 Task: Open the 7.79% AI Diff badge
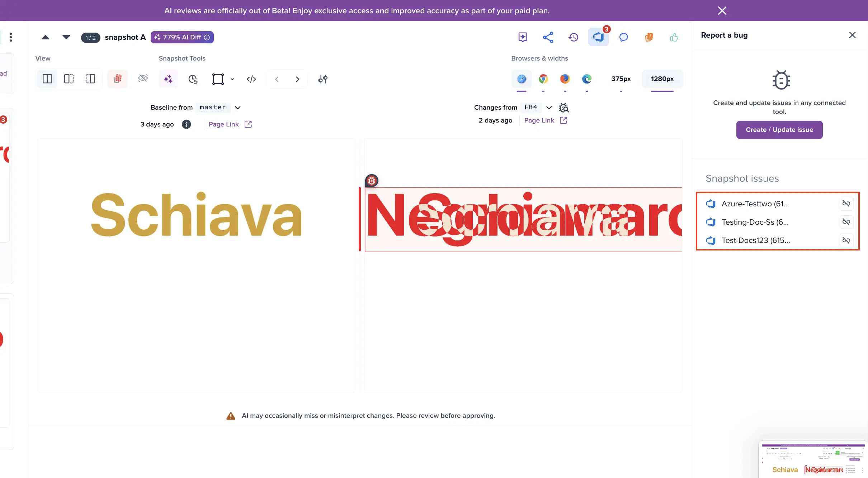point(182,37)
